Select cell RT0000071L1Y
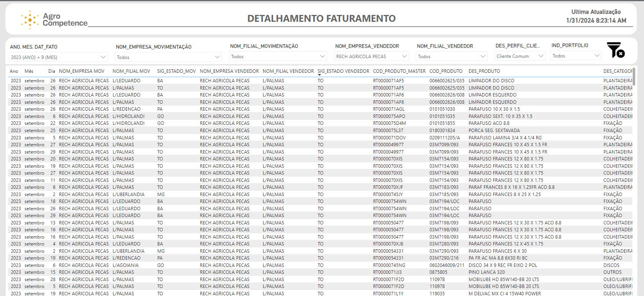The height and width of the screenshot is (296, 644). [x=388, y=294]
